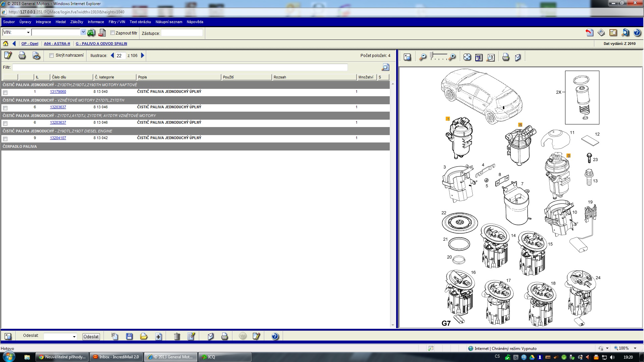Click the pan illustration arrows icon
Viewport: 644px width, 362px height.
(467, 57)
